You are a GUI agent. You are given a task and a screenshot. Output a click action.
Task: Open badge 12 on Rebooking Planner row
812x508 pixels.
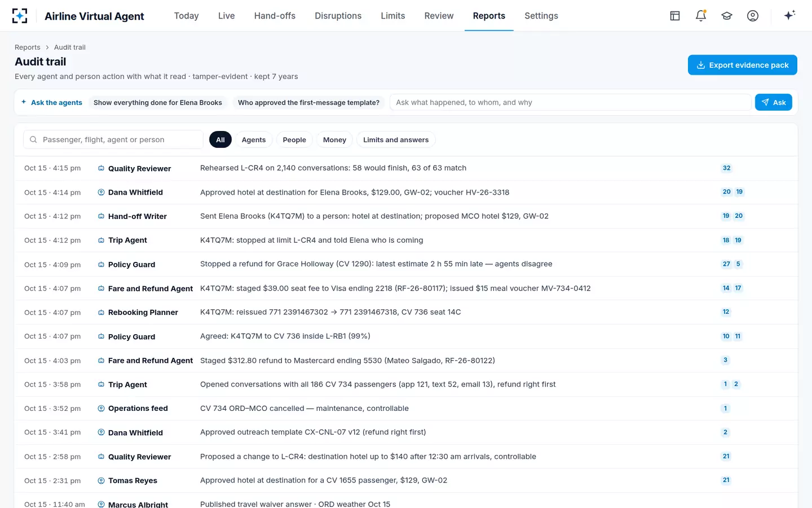726,312
